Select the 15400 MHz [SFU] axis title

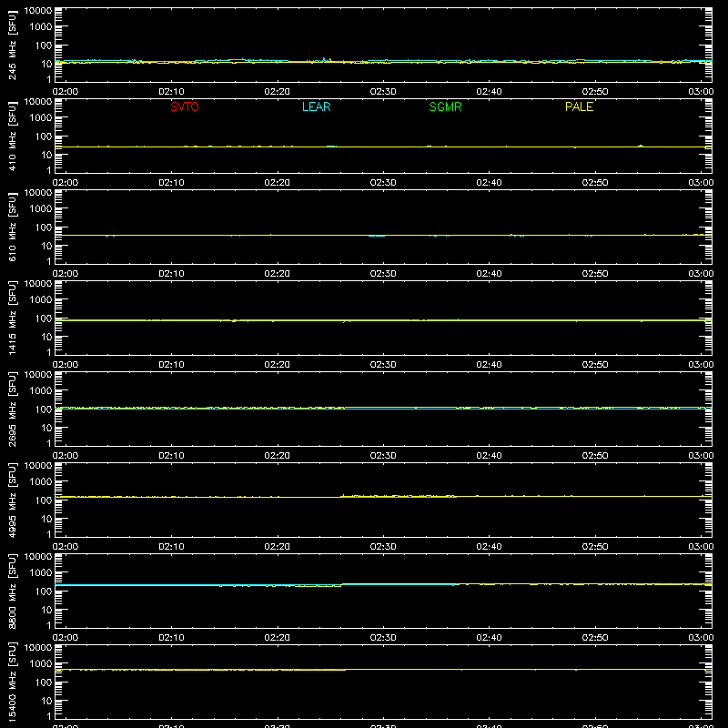[13, 682]
